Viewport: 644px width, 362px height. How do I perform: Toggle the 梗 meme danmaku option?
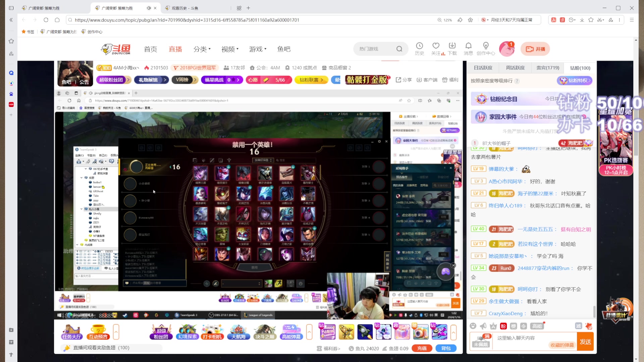coord(514,326)
